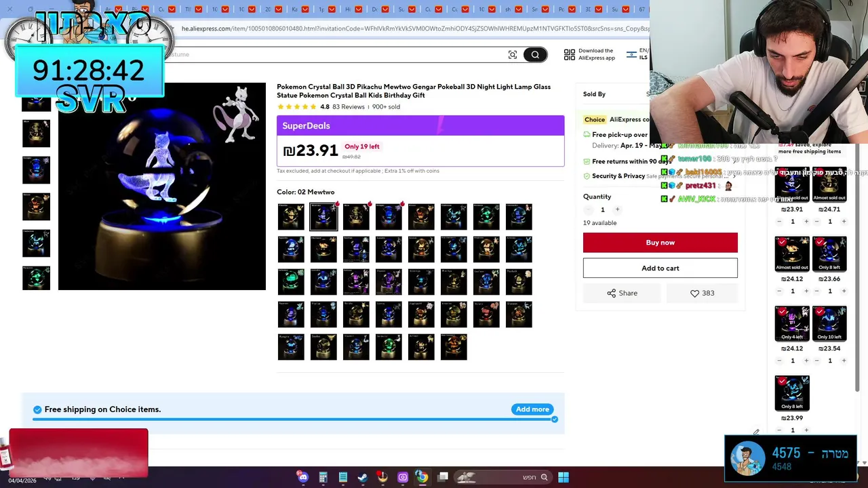868x488 pixels.
Task: Click the Buy now button
Action: click(x=660, y=243)
